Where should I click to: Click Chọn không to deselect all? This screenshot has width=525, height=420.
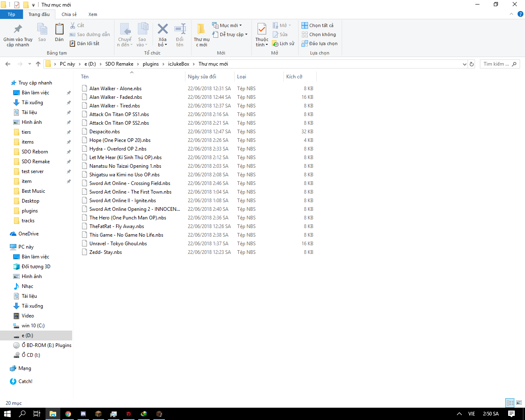click(319, 34)
